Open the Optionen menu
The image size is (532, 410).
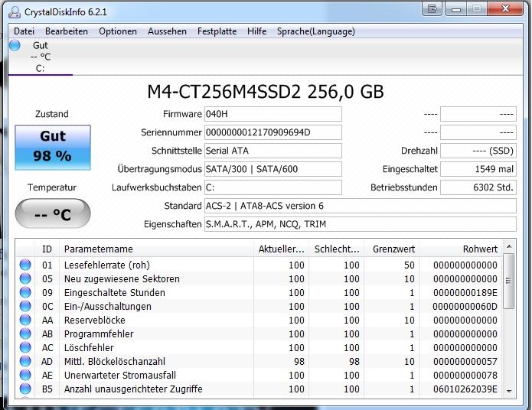(x=118, y=31)
